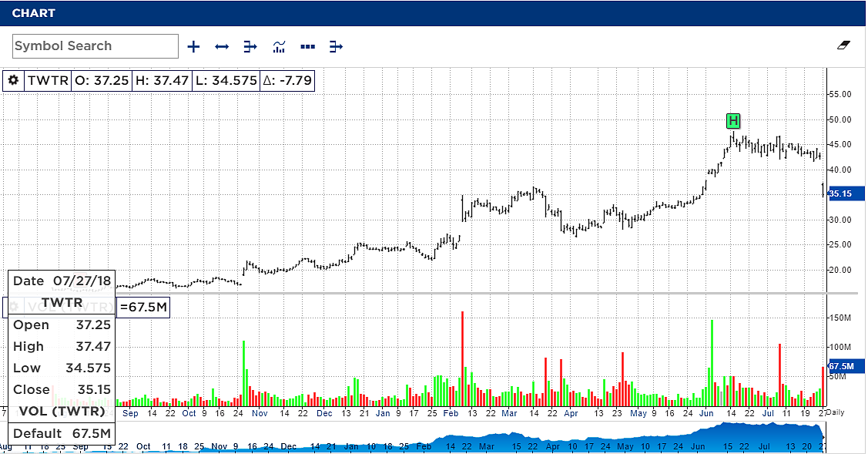Click Low 34.575 row in tooltip

coord(62,368)
